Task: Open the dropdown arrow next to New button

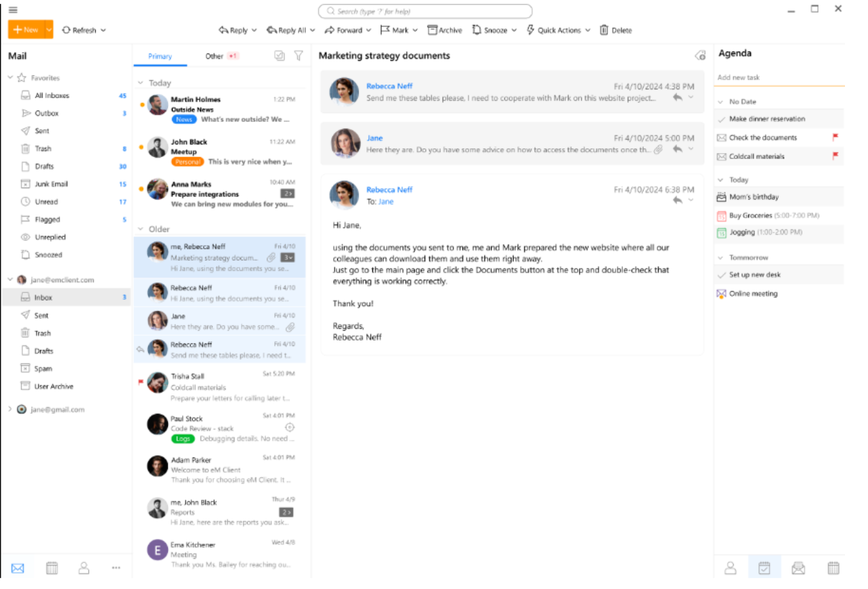Action: [49, 30]
